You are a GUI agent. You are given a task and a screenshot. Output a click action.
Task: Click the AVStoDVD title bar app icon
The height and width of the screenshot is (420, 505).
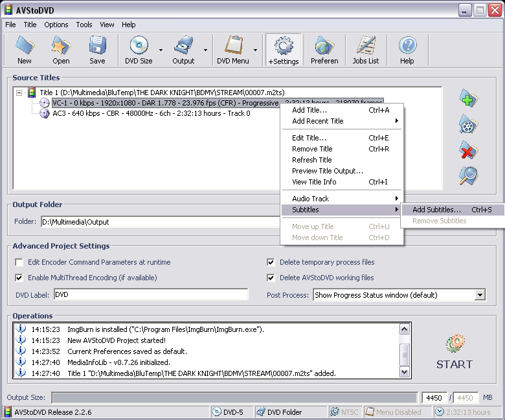8,10
